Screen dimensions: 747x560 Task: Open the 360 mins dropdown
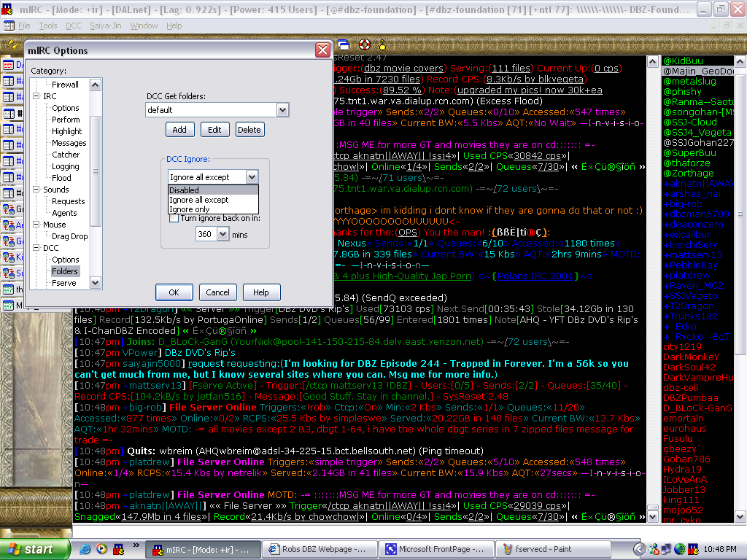(223, 234)
